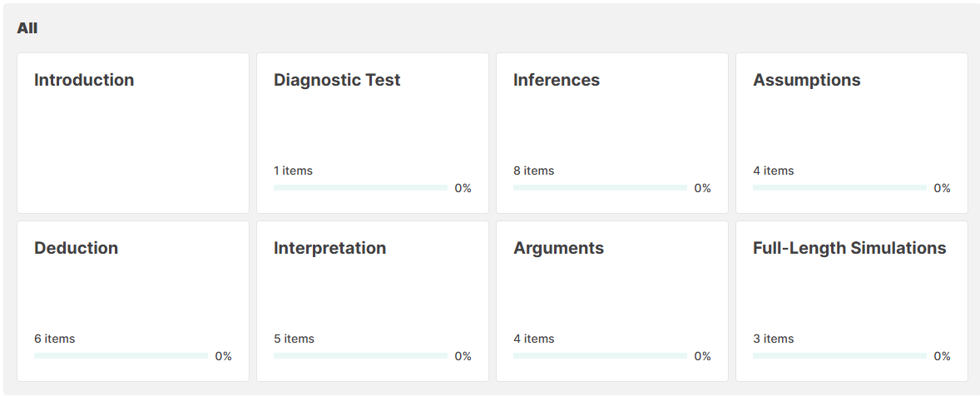Click the Arguments progress bar

600,356
